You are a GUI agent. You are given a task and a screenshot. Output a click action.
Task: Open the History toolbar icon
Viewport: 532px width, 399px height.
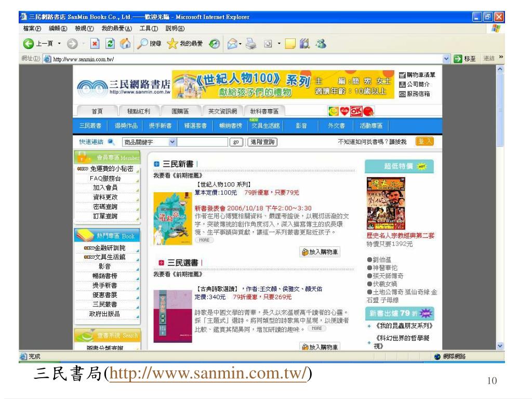coord(214,44)
